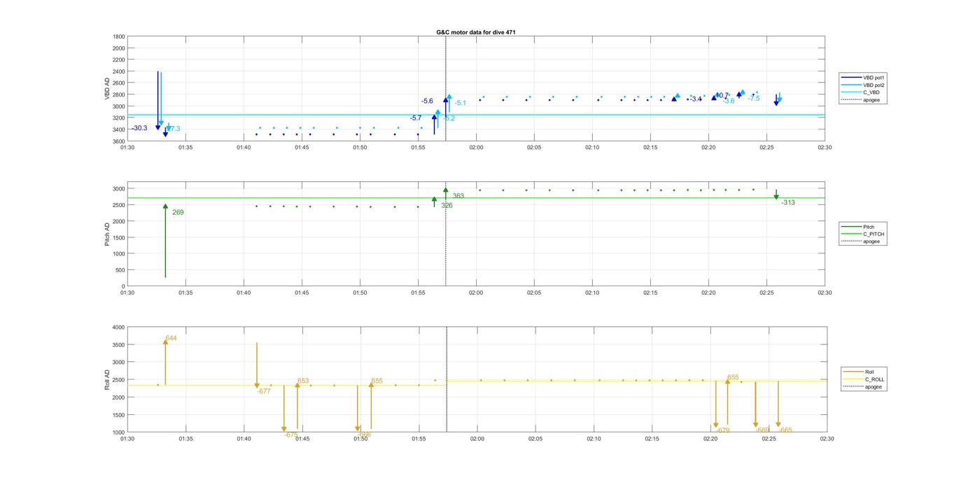The height and width of the screenshot is (485, 980).
Task: Click 'Pitch' legend entry
Action: [869, 227]
